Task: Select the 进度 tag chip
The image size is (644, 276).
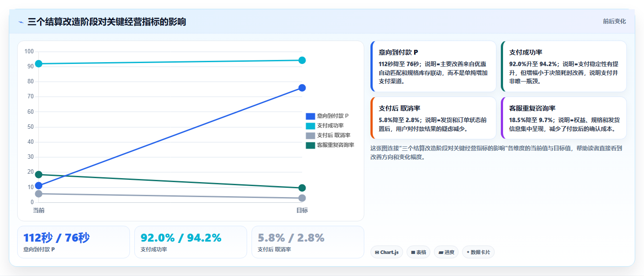Action: pos(446,252)
